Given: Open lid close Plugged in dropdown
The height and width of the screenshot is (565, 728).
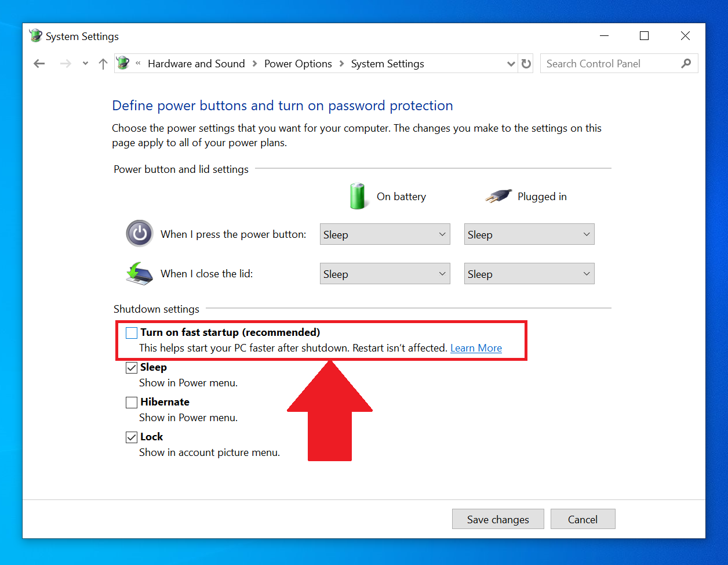Looking at the screenshot, I should coord(529,273).
